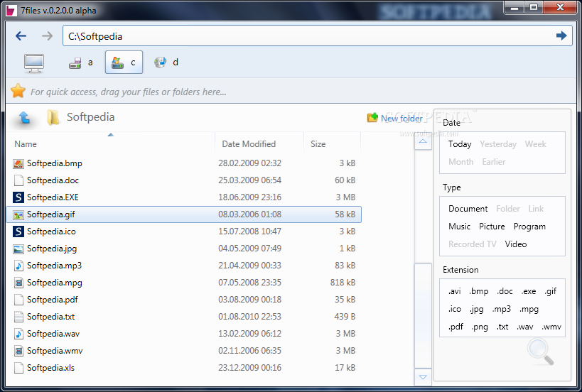This screenshot has height=392, width=582.
Task: Click the blue Go arrow in address bar
Action: click(x=561, y=36)
